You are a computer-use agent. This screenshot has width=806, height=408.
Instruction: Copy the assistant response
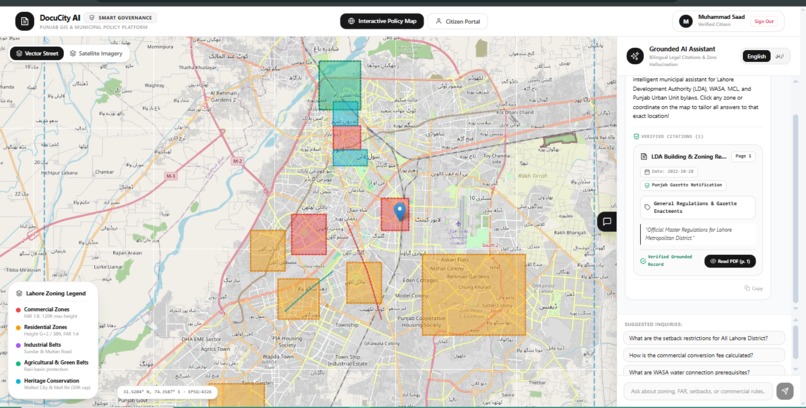tap(754, 288)
